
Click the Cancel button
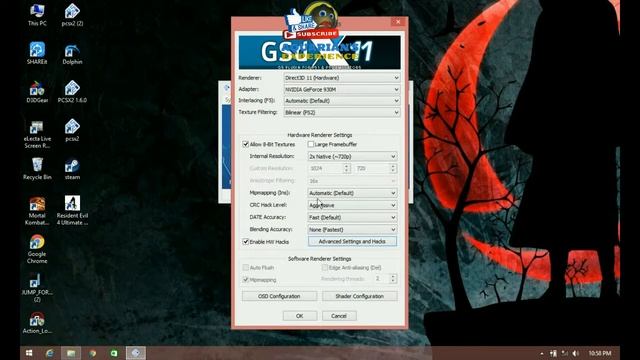pyautogui.click(x=339, y=316)
